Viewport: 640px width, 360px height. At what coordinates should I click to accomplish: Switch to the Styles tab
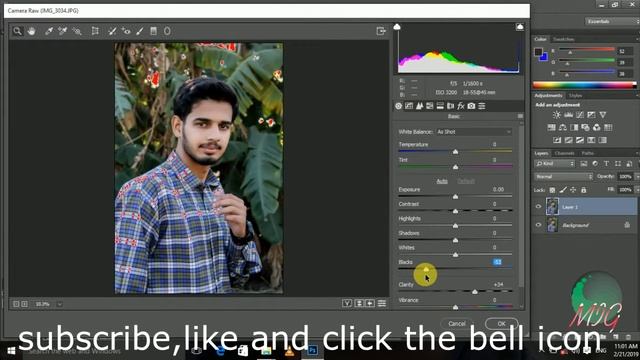coord(576,96)
